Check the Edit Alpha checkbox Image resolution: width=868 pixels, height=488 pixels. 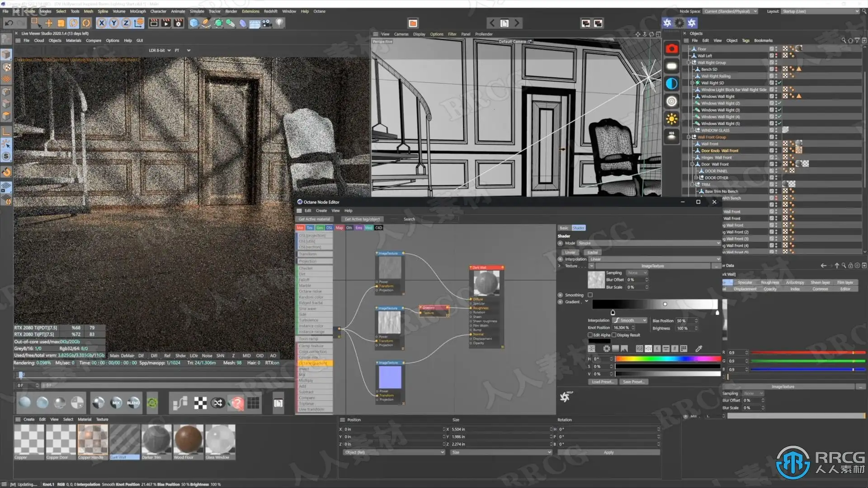click(x=590, y=335)
